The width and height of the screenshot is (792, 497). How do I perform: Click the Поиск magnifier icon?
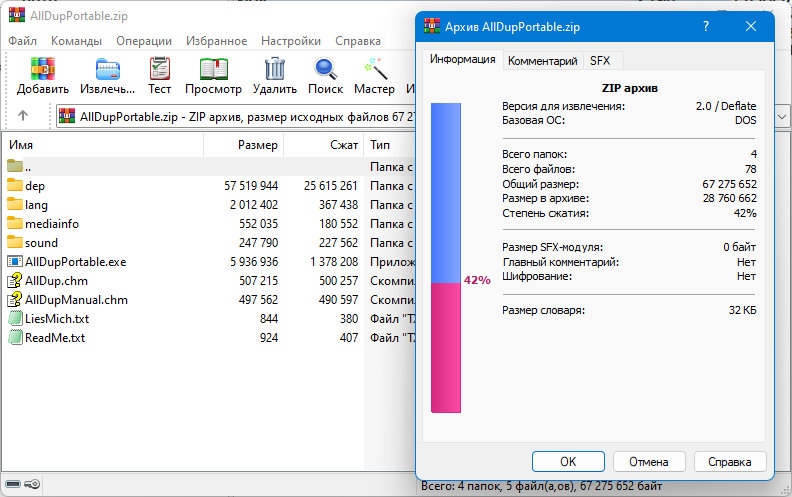326,69
